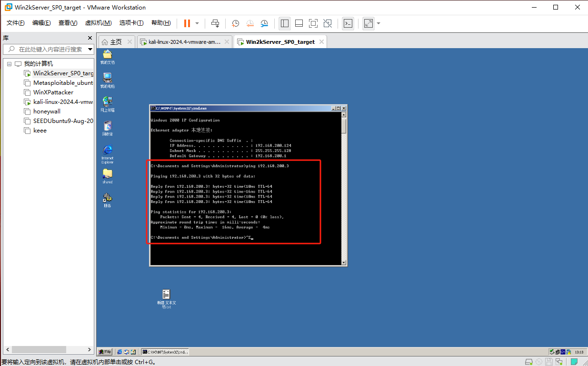Image resolution: width=588 pixels, height=366 pixels.
Task: Select 我的文档 desktop icon in guest
Action: coord(108,57)
